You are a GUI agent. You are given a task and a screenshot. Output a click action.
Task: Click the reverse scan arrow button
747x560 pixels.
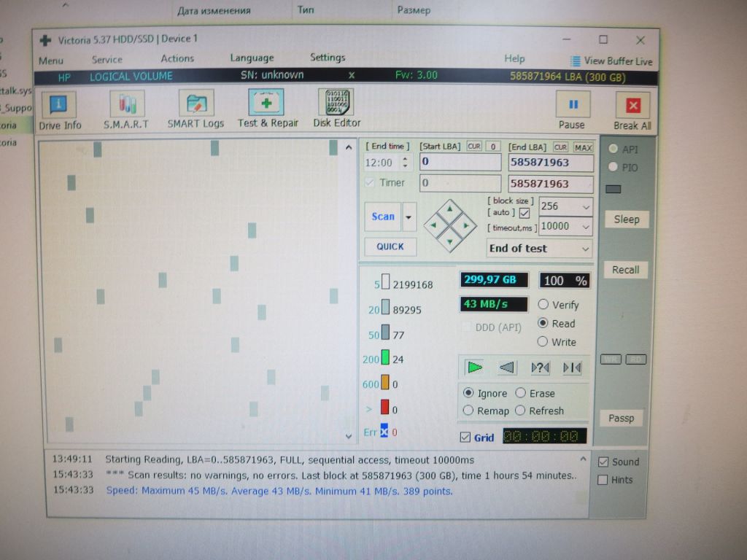coord(507,367)
